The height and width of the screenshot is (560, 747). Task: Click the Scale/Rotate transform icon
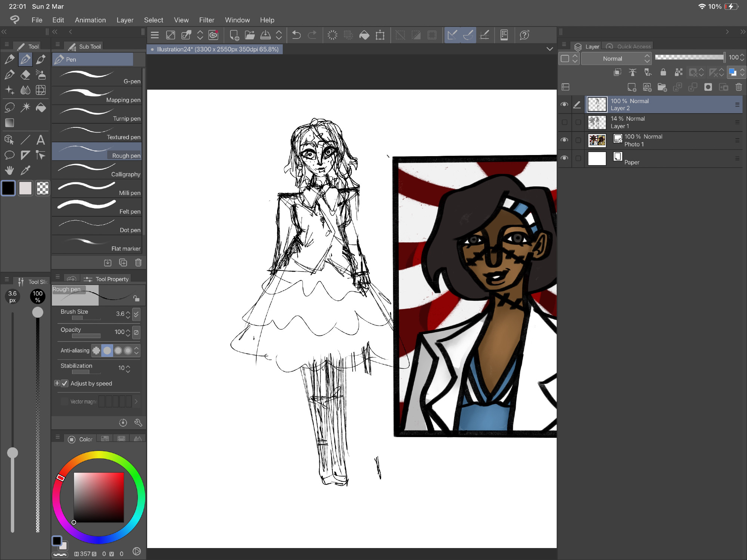point(380,35)
